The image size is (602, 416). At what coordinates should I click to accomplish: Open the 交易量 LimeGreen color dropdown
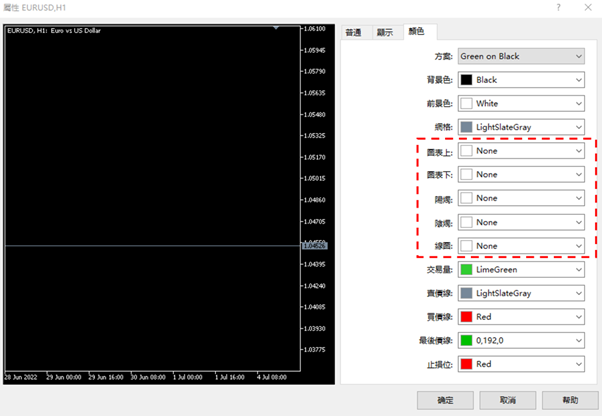[520, 269]
